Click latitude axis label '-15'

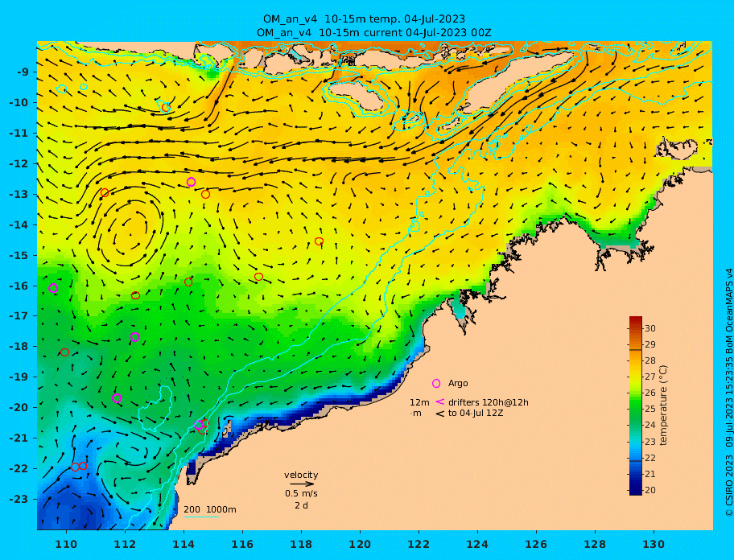(19, 255)
